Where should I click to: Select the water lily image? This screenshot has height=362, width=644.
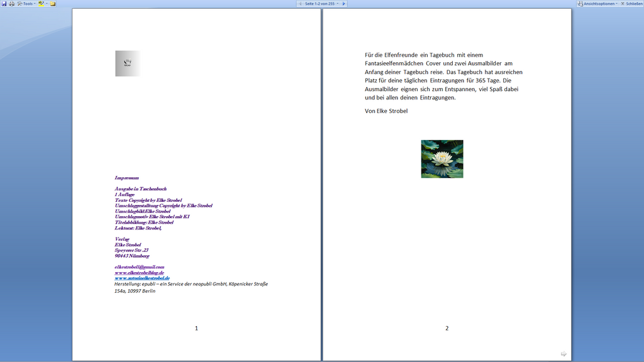point(442,159)
